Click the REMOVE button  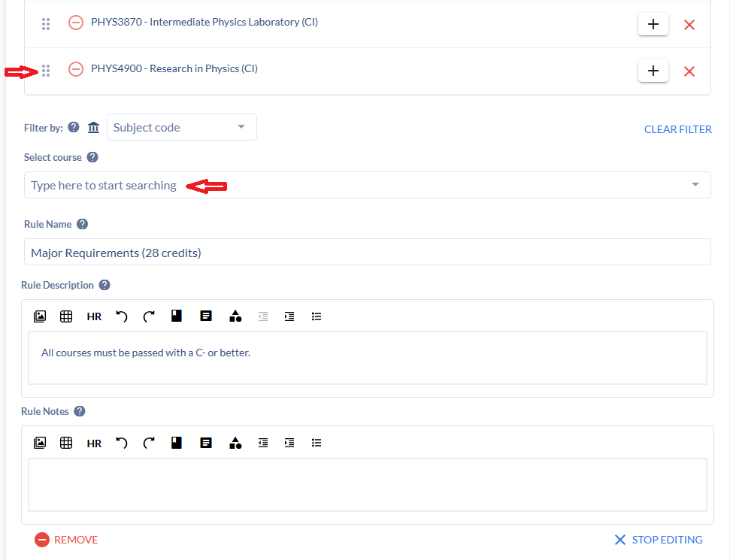(66, 540)
